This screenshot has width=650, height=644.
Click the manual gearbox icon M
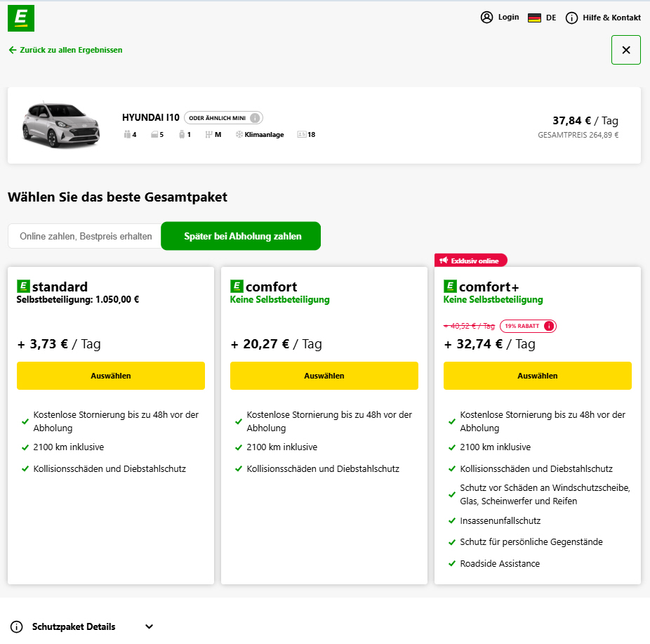click(208, 134)
